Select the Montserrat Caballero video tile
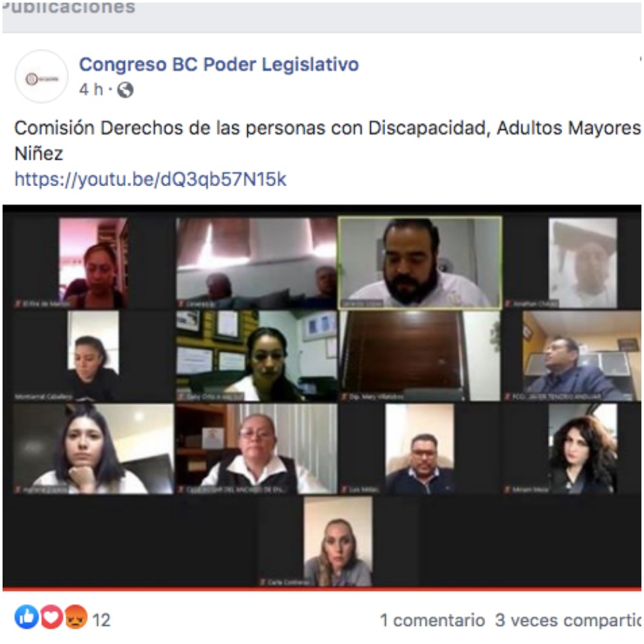This screenshot has width=644, height=644. pos(93,355)
